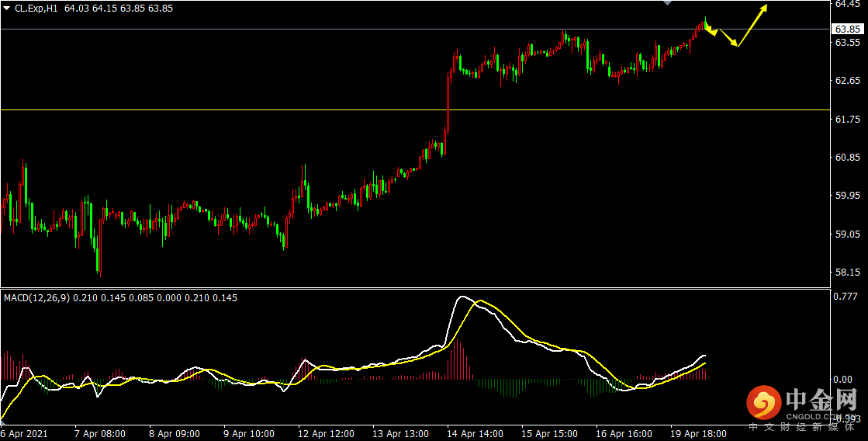
Task: Select the downward yellow arrow near 63.55
Action: (x=728, y=38)
